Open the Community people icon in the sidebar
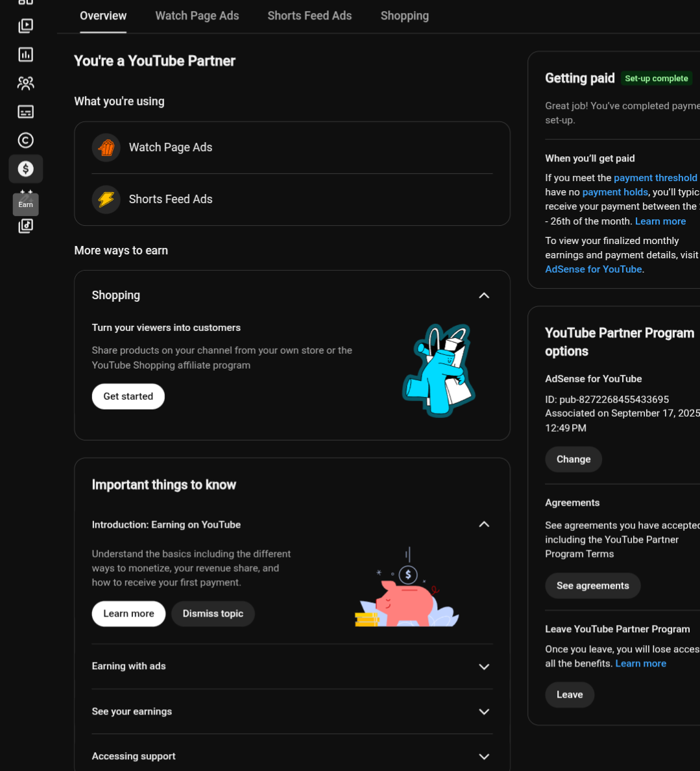 coord(25,83)
